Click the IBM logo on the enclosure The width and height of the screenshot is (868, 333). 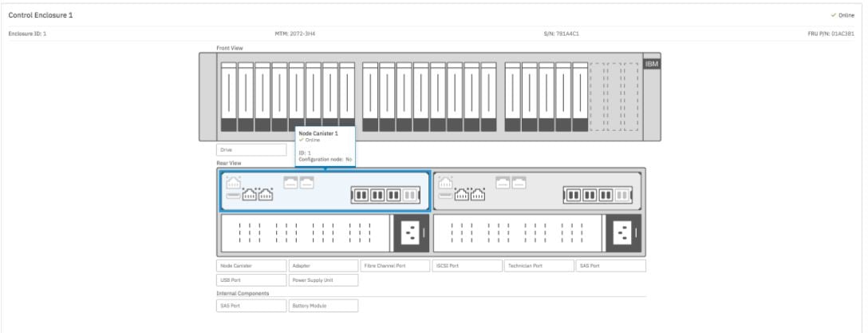650,65
